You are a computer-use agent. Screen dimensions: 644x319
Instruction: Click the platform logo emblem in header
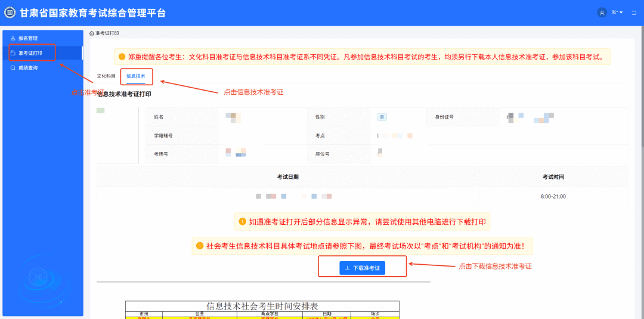tap(10, 13)
